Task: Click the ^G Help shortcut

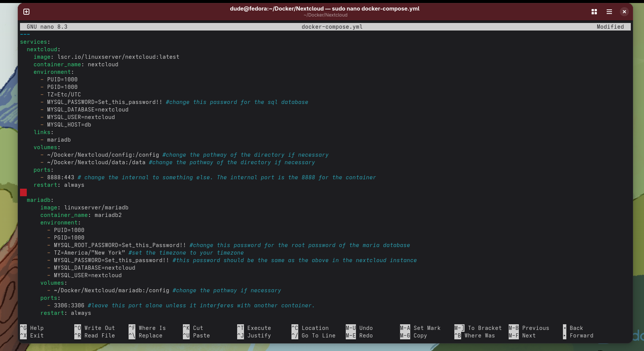Action: pos(32,328)
